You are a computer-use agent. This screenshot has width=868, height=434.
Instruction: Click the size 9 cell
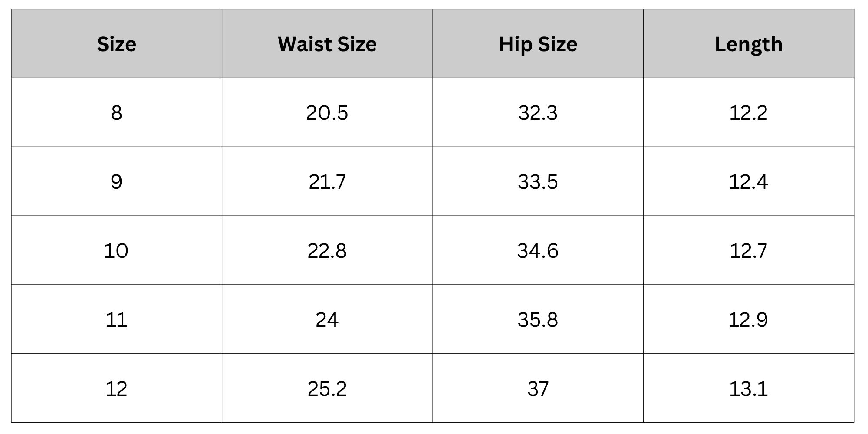(x=116, y=181)
